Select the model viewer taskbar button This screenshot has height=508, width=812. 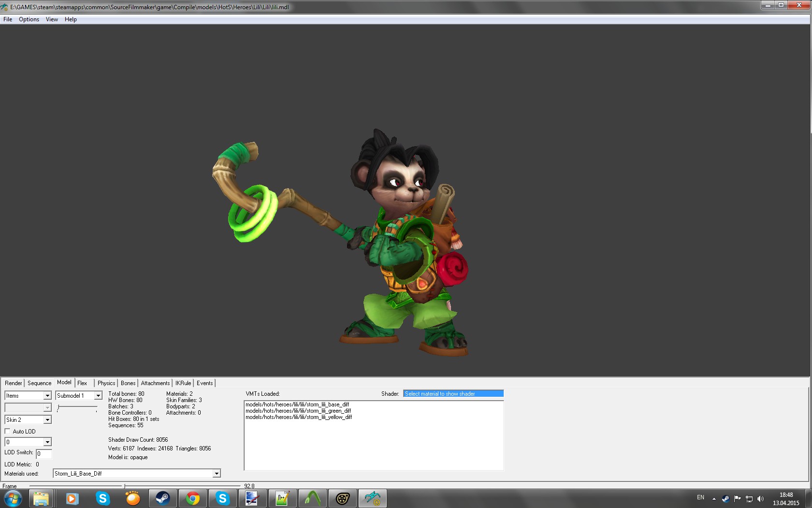point(372,498)
